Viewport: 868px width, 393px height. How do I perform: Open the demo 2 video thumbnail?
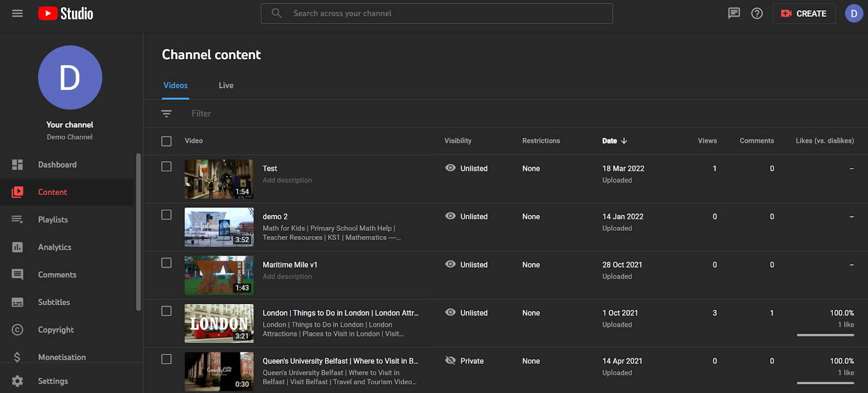(x=219, y=227)
